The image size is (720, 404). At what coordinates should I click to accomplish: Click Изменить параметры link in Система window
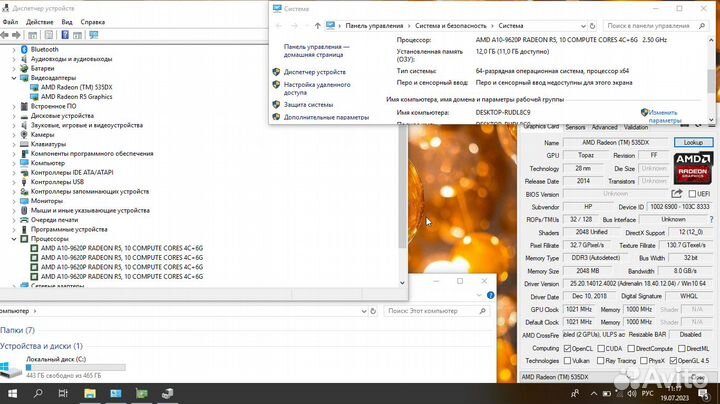click(x=664, y=116)
